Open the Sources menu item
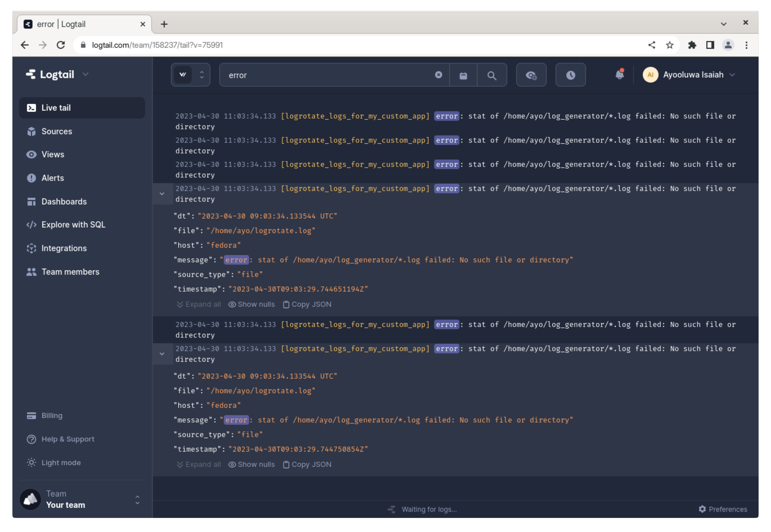771x532 pixels. tap(56, 131)
